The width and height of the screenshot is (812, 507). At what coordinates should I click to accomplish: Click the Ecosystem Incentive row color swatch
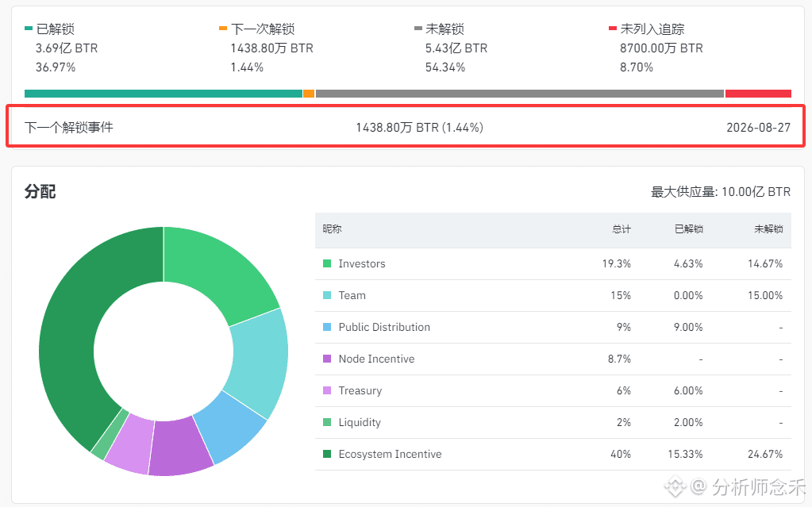327,454
